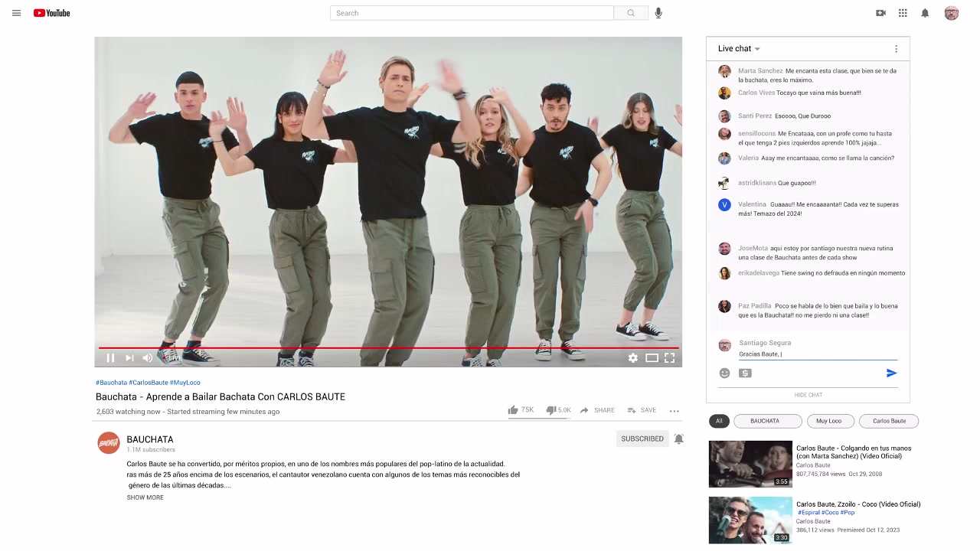The width and height of the screenshot is (980, 551).
Task: Click Paz Padilla's chat avatar
Action: 724,307
